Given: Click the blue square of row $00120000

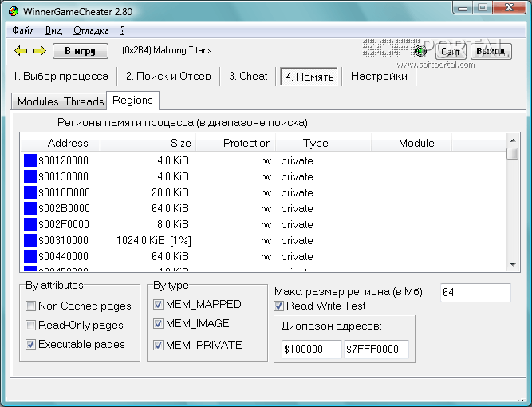Looking at the screenshot, I should [30, 160].
